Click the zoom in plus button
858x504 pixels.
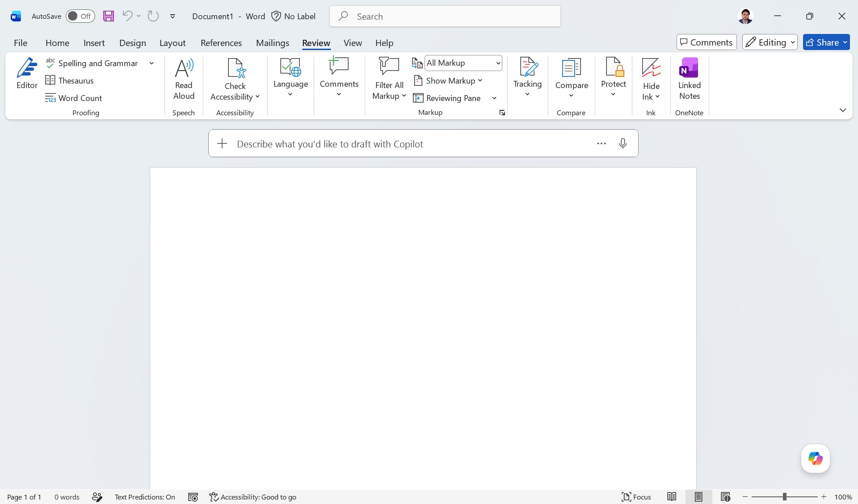tap(824, 497)
